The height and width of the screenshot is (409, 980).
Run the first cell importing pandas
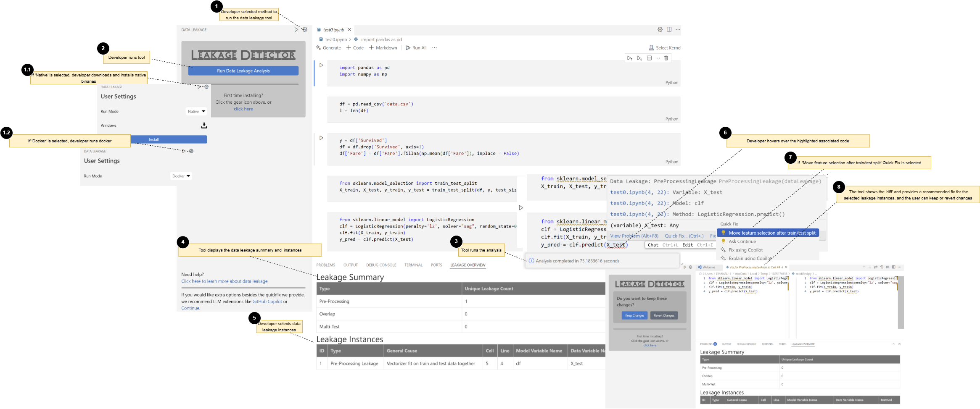(321, 66)
